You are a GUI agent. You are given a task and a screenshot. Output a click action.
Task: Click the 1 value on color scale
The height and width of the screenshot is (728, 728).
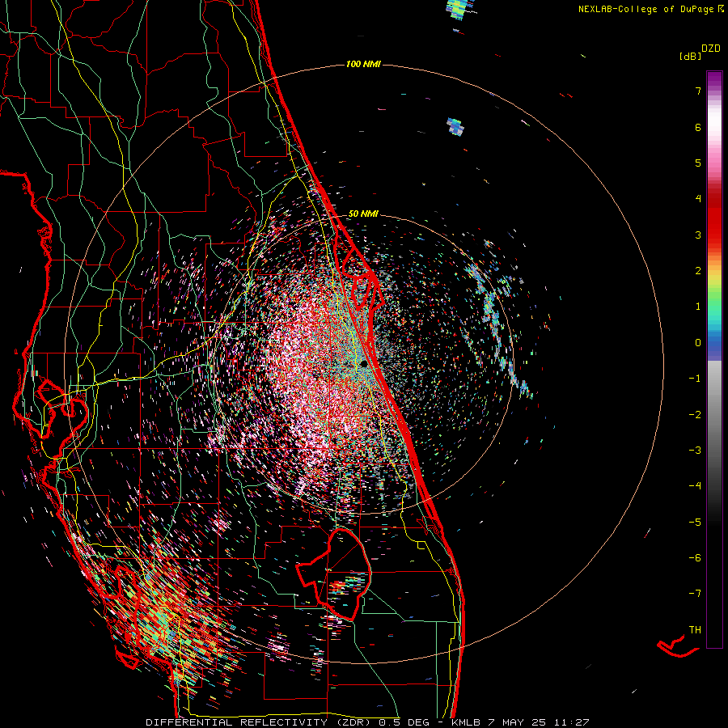[x=698, y=307]
